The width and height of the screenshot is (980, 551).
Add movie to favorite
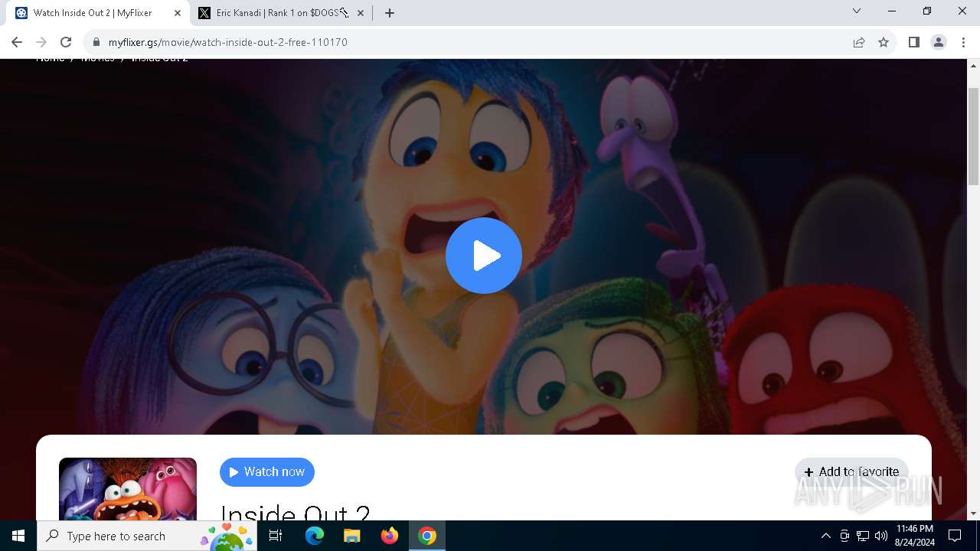click(x=851, y=472)
